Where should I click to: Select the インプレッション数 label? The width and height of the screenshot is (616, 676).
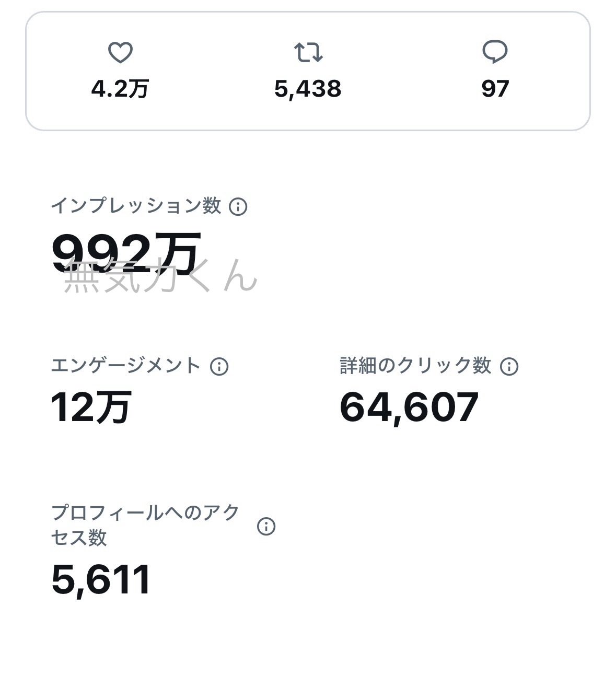tap(136, 206)
